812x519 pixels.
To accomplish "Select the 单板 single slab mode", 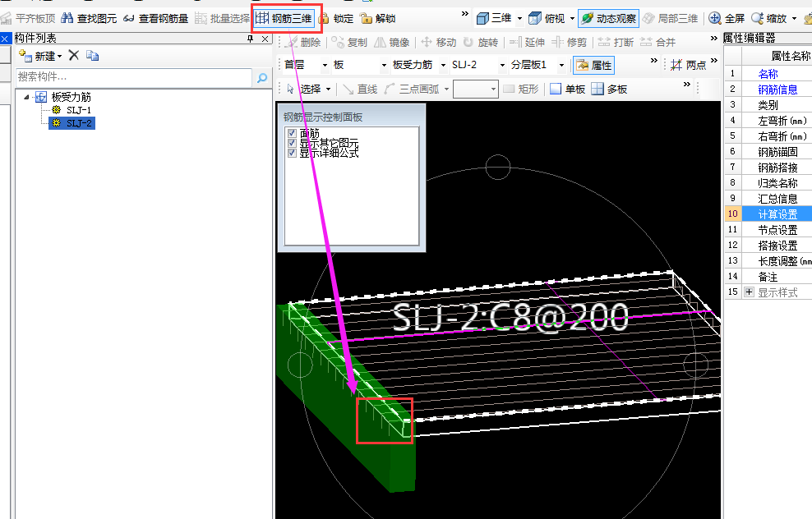I will pos(568,89).
